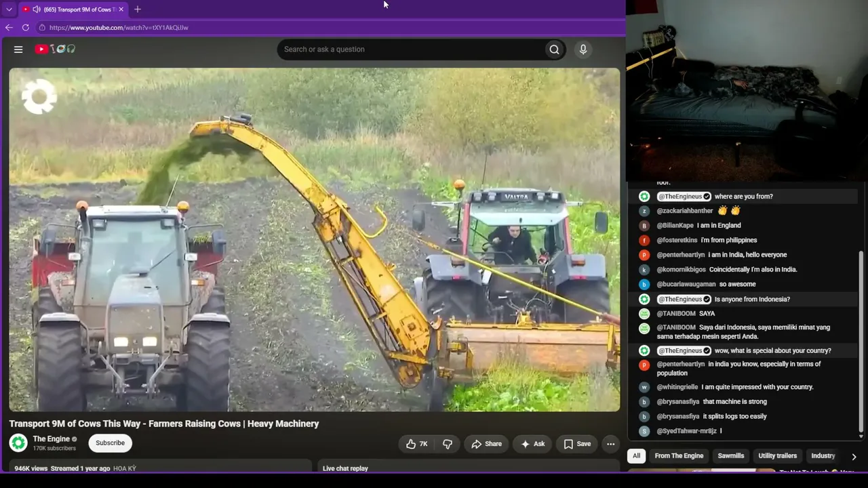Open The Engine channel name link
868x488 pixels.
click(52, 439)
